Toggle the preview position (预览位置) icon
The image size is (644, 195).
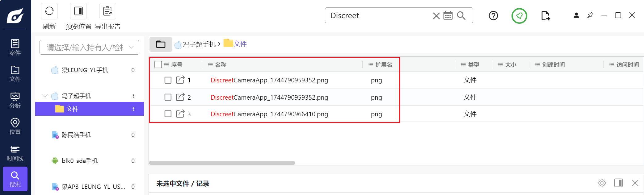tap(78, 11)
